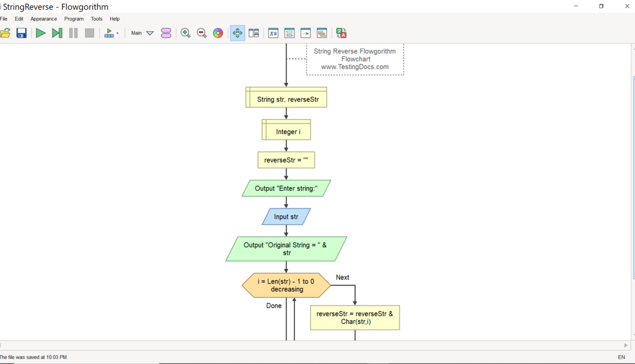Click the Zoom Out magnifier icon
The image size is (635, 364).
tap(201, 33)
